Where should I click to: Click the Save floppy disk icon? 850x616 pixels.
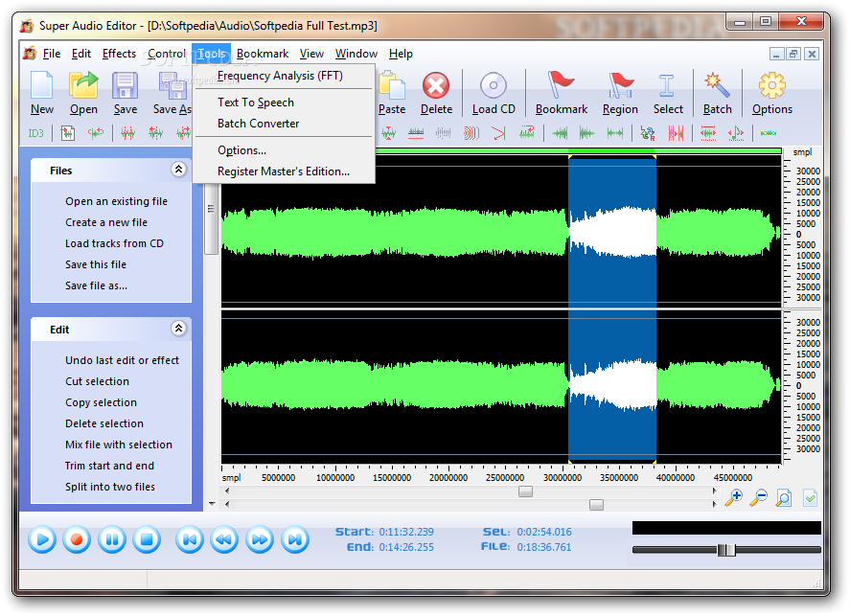tap(126, 85)
